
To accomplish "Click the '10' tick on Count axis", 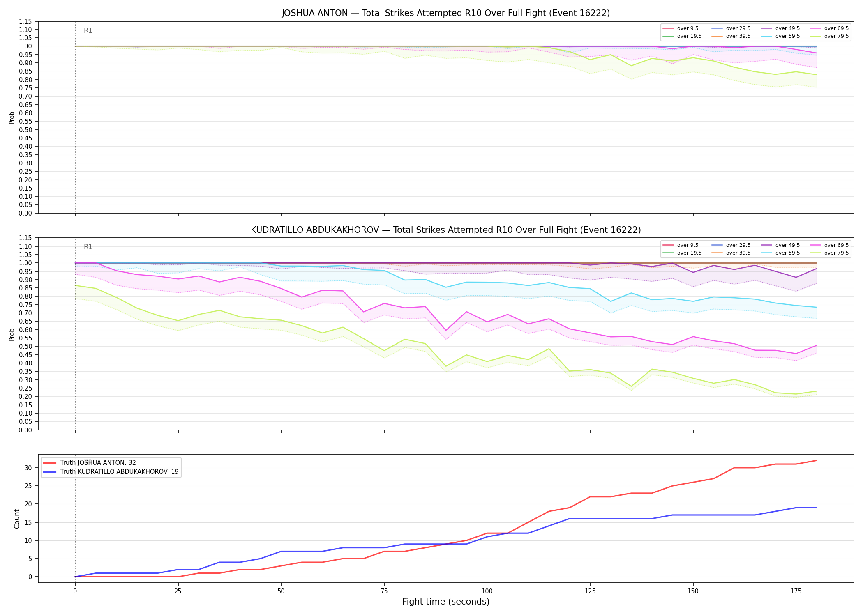I will coord(28,540).
